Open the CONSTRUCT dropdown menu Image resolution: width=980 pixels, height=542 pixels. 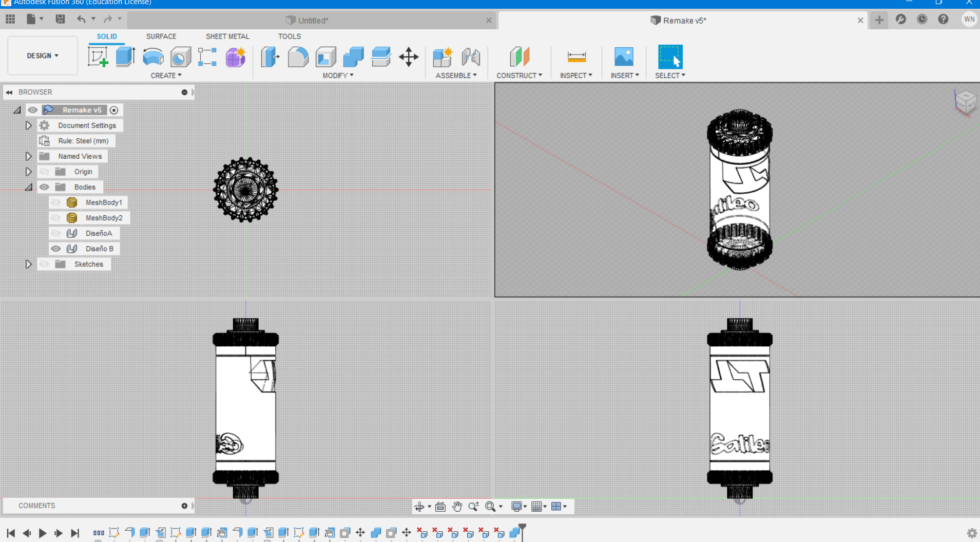click(x=519, y=76)
